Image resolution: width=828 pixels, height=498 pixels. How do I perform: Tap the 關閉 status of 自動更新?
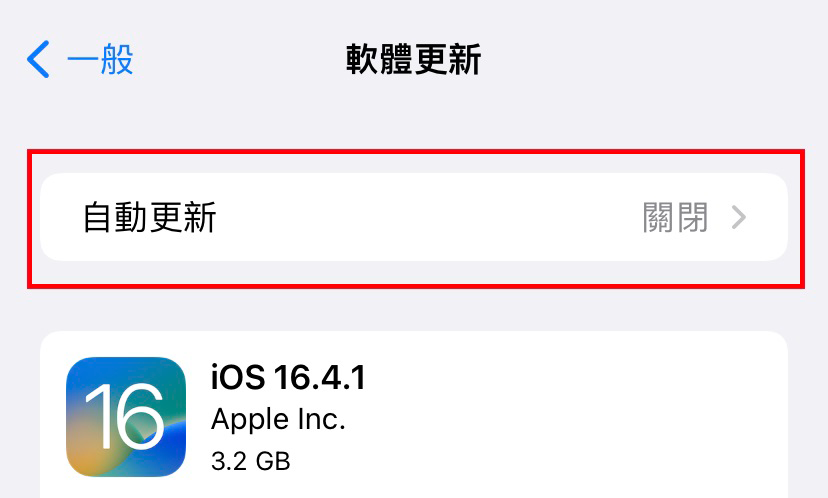click(675, 217)
